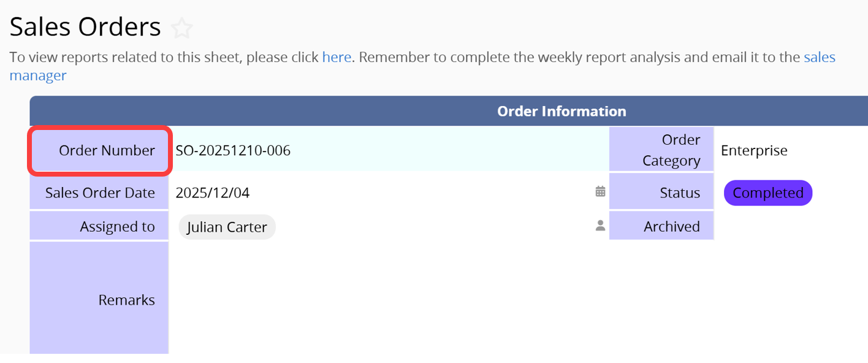The image size is (868, 363).
Task: Click the Status field label
Action: [661, 193]
